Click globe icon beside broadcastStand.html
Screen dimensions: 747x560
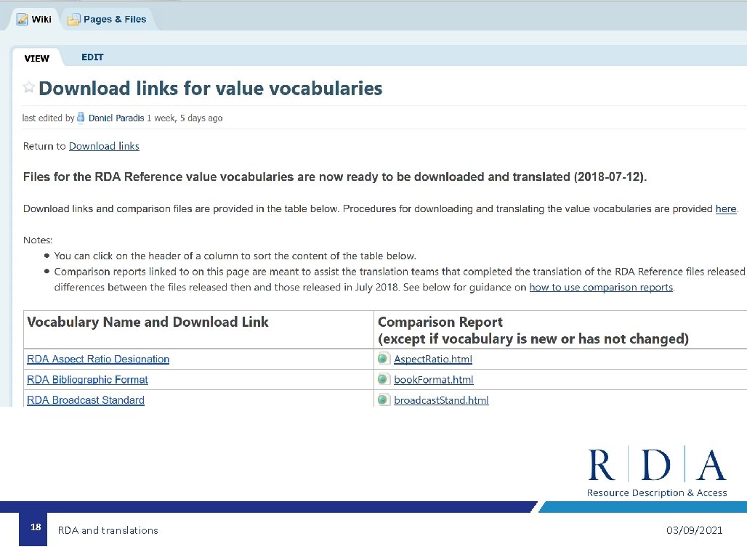[384, 399]
